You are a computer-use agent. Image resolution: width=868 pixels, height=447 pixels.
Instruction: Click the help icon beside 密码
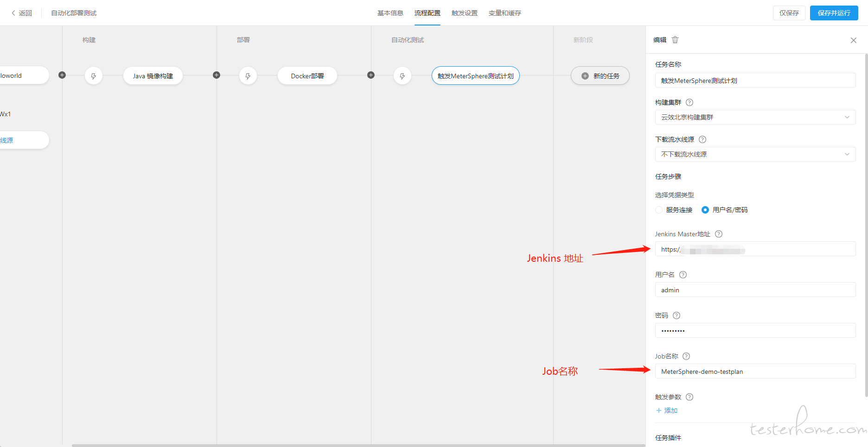click(677, 315)
